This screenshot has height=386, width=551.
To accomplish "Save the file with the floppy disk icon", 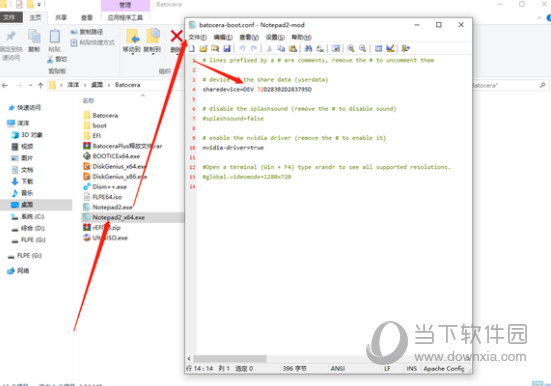I will click(227, 49).
